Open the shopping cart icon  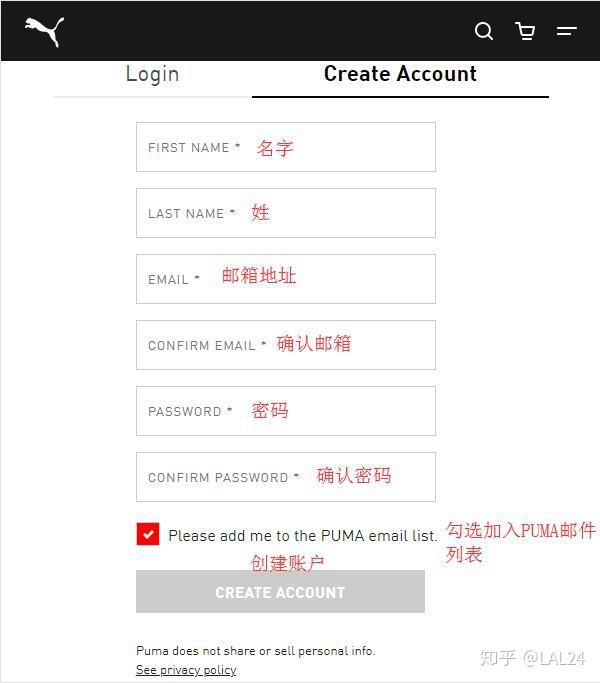pos(525,31)
